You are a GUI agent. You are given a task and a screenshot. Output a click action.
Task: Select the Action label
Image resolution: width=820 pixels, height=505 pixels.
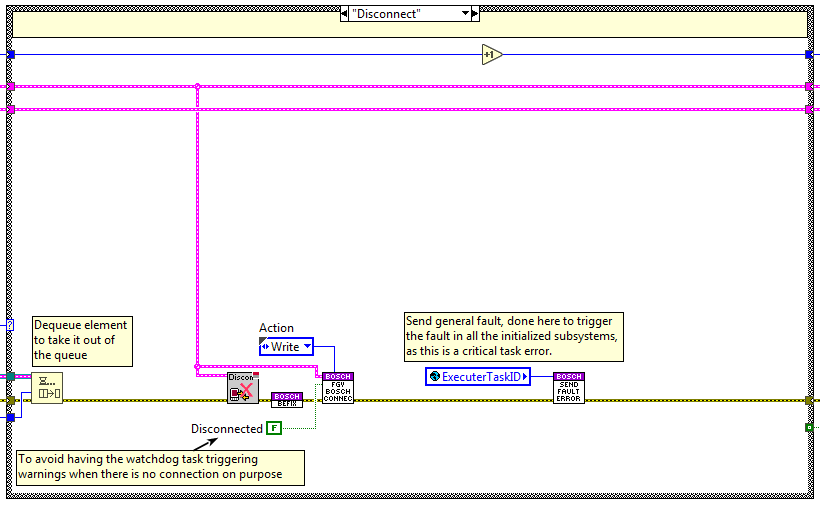tap(276, 328)
